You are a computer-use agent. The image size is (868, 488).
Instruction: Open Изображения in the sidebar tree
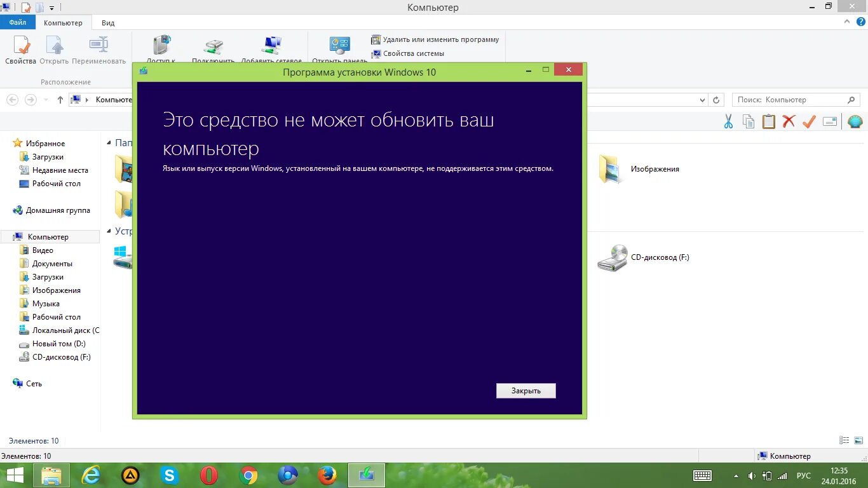56,290
